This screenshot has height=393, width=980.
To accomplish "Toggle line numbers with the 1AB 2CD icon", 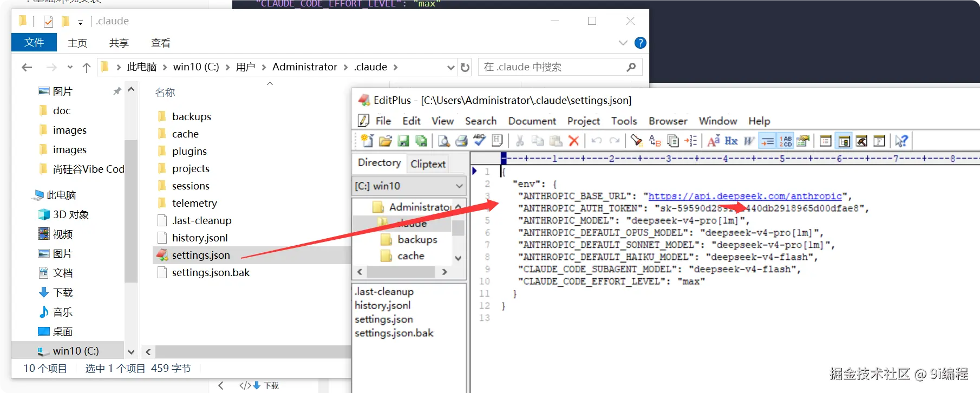I will coord(786,141).
